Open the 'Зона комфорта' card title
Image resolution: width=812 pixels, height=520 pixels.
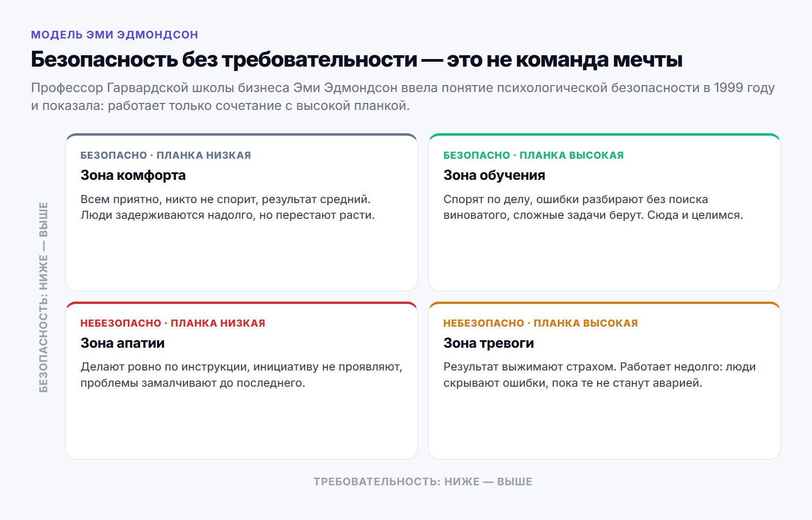(x=133, y=175)
